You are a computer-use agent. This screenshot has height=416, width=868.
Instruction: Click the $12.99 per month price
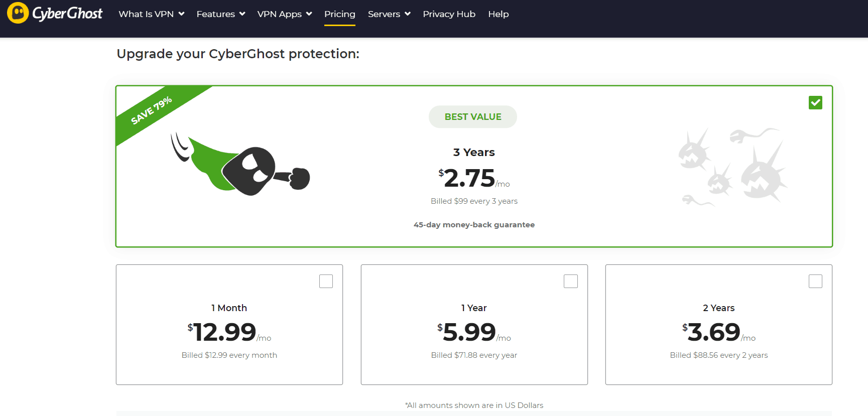(x=229, y=332)
